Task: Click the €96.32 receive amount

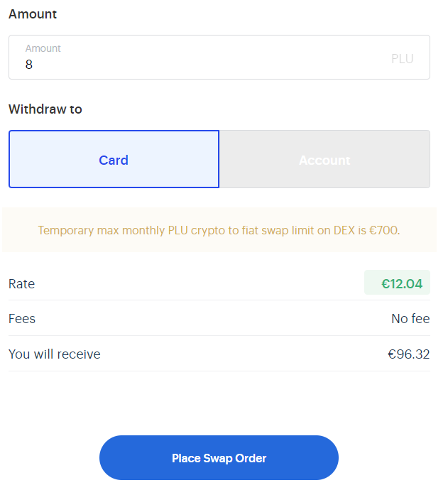Action: (x=408, y=354)
